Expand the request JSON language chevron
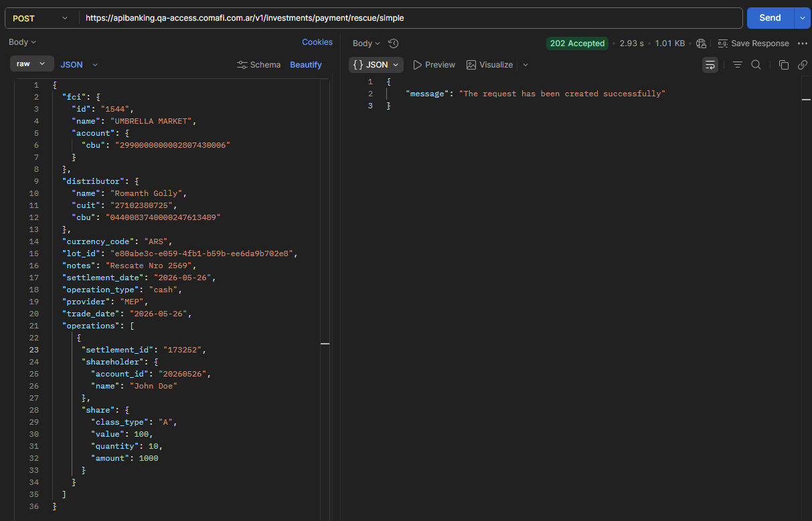Screen dimensions: 812x521 pyautogui.click(x=95, y=65)
